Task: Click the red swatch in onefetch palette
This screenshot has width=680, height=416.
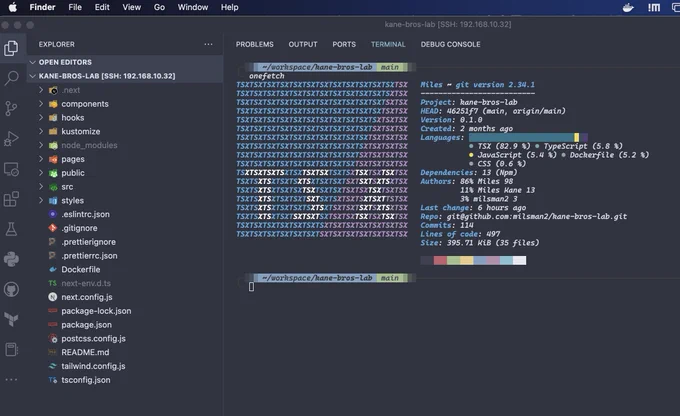Action: 440,260
